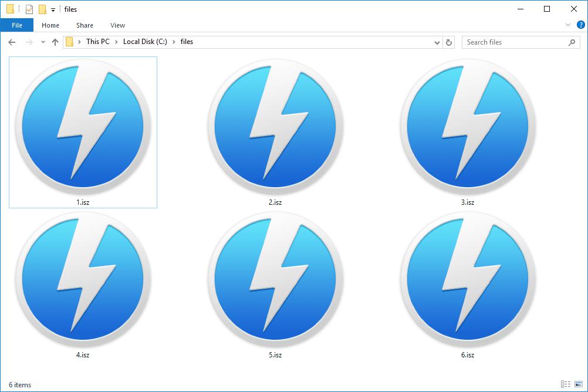This screenshot has width=588, height=392.
Task: Select the 5.isz file icon
Action: click(x=275, y=279)
